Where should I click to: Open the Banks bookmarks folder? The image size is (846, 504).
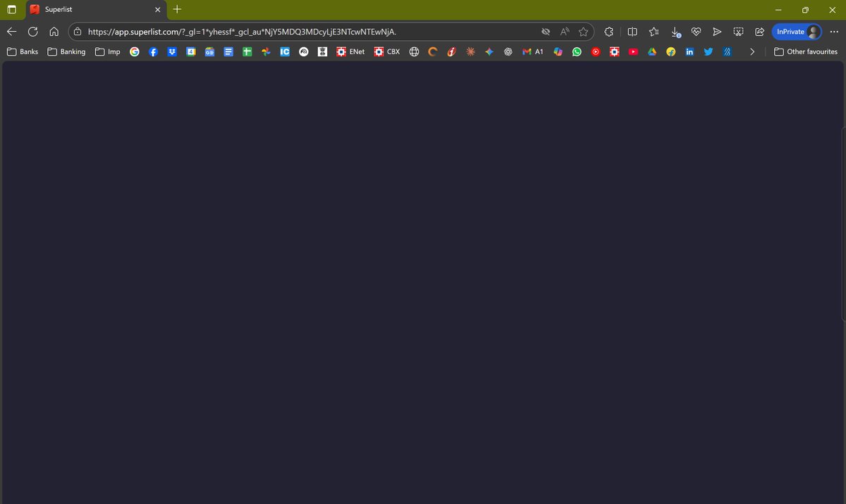tap(23, 51)
